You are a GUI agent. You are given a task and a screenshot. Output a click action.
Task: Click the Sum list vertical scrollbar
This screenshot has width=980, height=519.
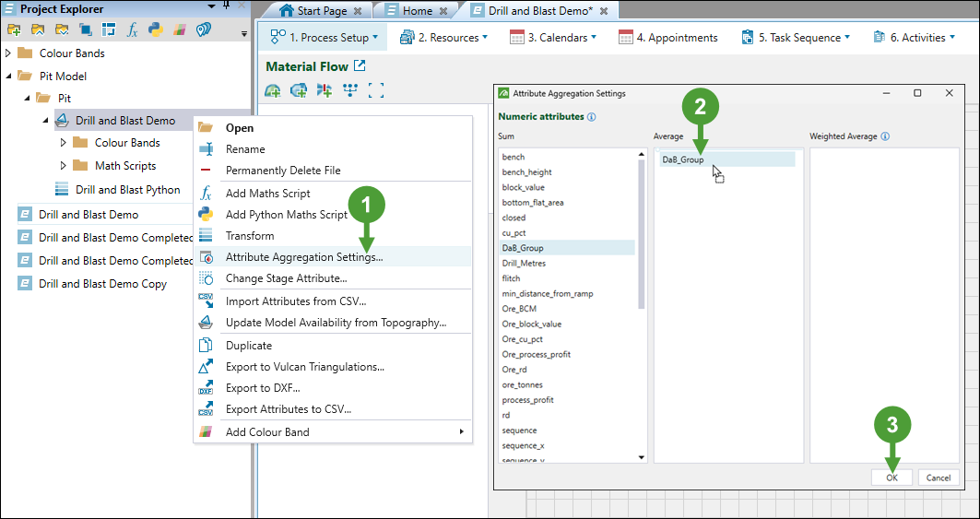[643, 230]
